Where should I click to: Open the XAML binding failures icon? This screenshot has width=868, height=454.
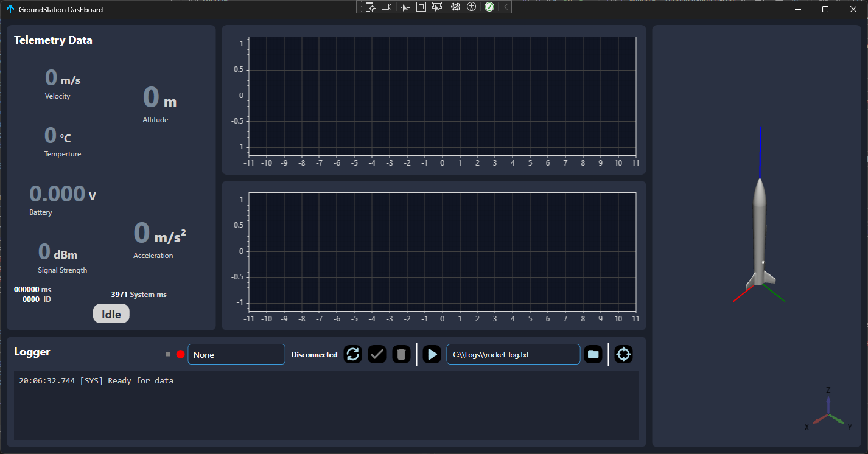click(455, 7)
